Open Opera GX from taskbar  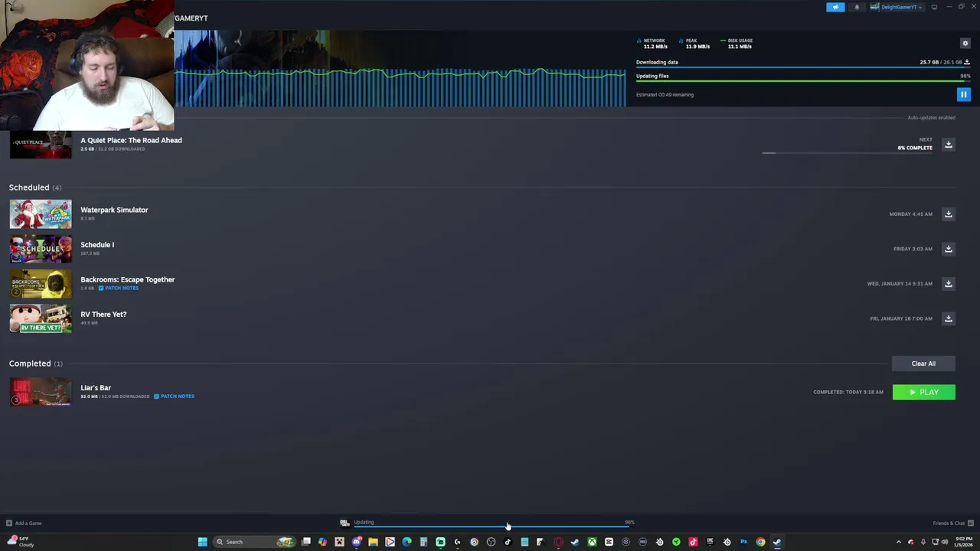click(558, 542)
